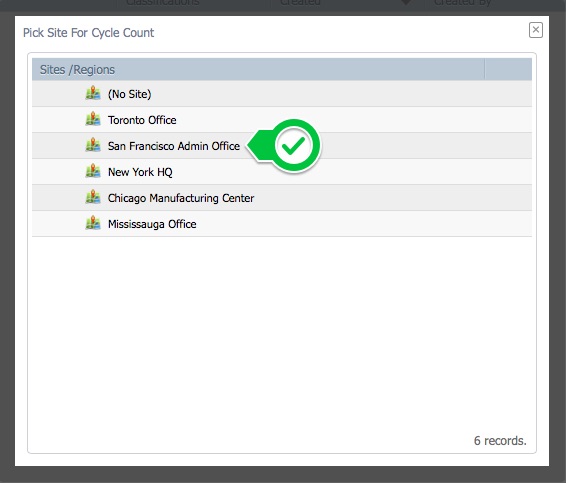Click the Created column header behind the dialog
566x483 pixels.
[x=300, y=3]
